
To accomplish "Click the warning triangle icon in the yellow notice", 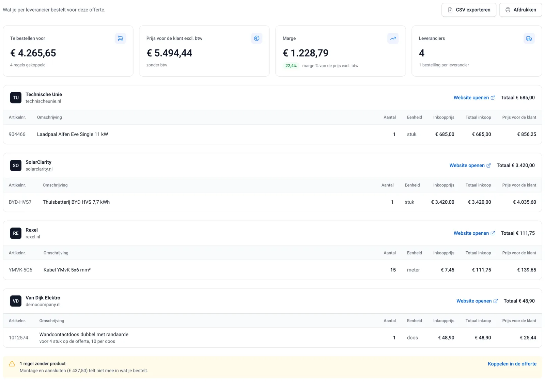I will [x=12, y=364].
